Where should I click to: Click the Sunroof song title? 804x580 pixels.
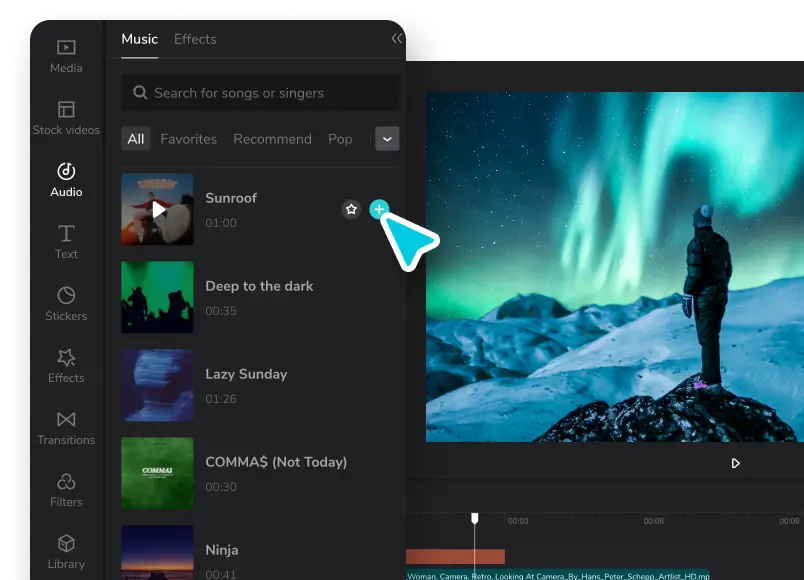coord(231,198)
